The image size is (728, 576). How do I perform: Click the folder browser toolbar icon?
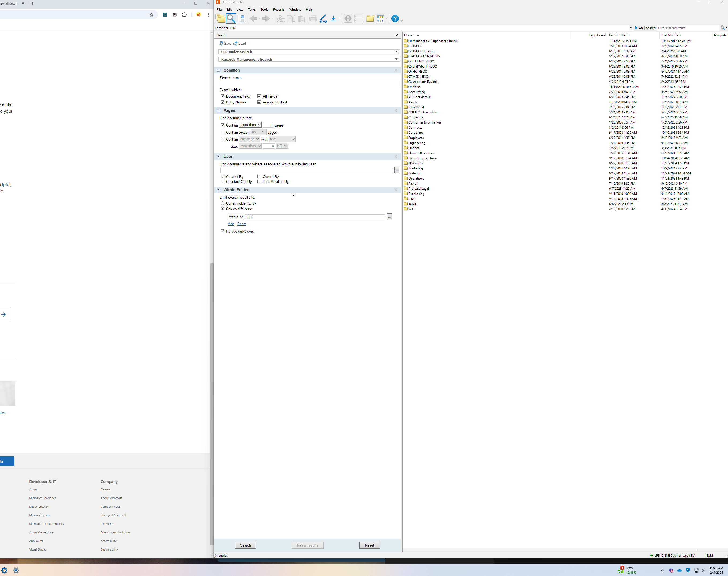tap(221, 18)
